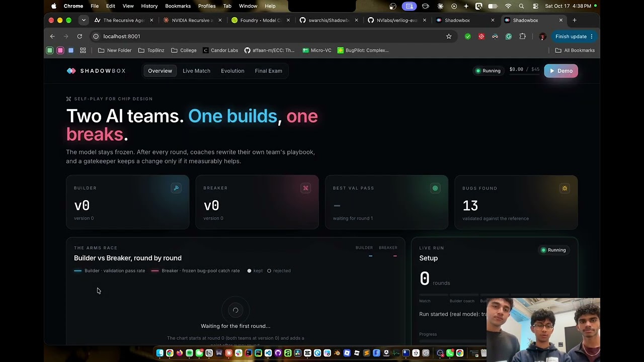Open Spotlight search in the menu bar
The image size is (644, 362).
coord(521,6)
